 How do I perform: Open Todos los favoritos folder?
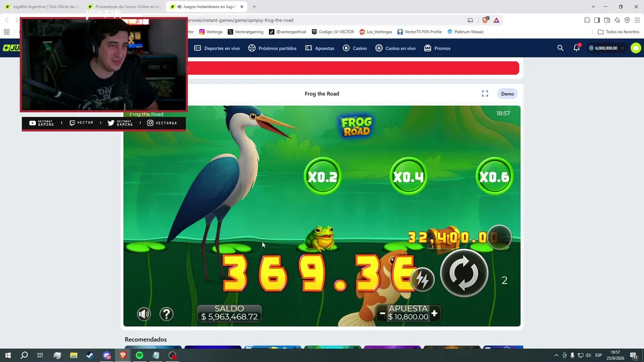click(618, 32)
